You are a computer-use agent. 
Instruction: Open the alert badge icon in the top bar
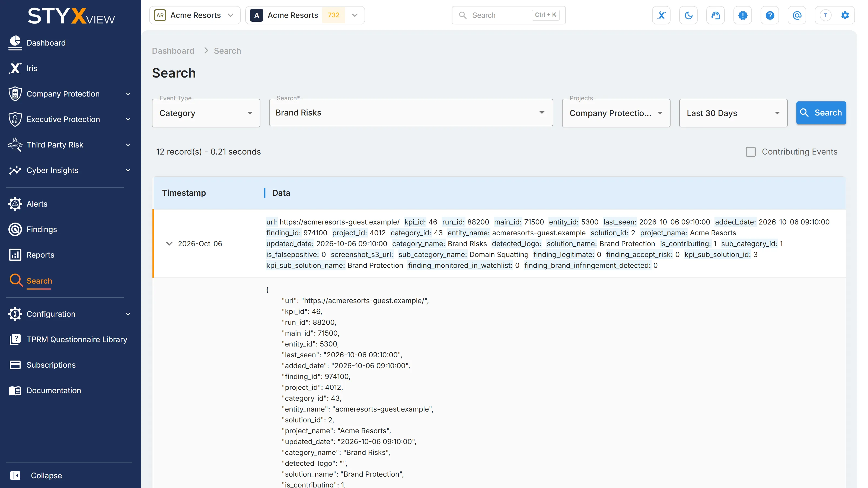coord(743,15)
